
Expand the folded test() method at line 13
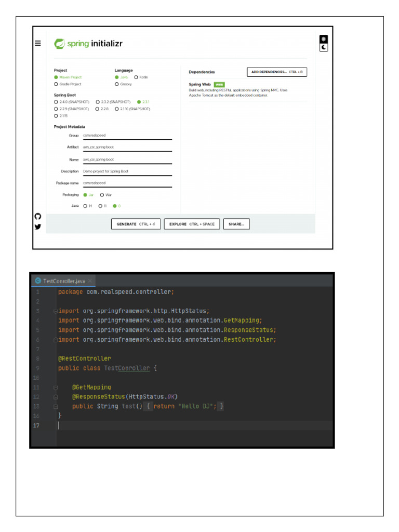pos(55,406)
